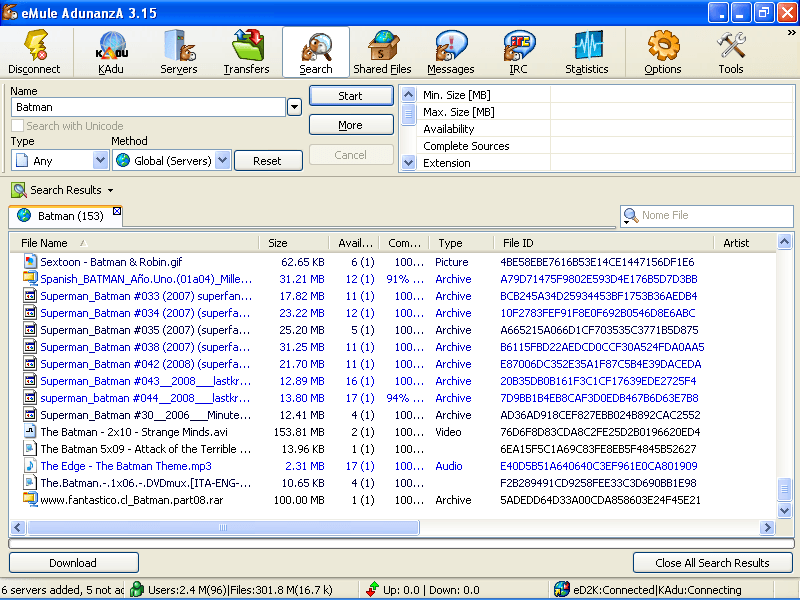Open the Shared Files section
The width and height of the screenshot is (800, 600).
(383, 53)
